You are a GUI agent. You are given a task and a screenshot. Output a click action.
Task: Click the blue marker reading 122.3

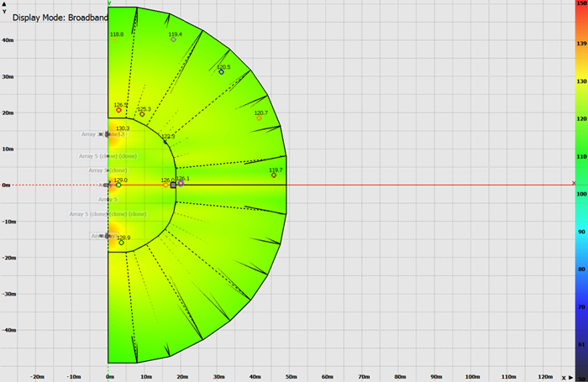(x=165, y=141)
